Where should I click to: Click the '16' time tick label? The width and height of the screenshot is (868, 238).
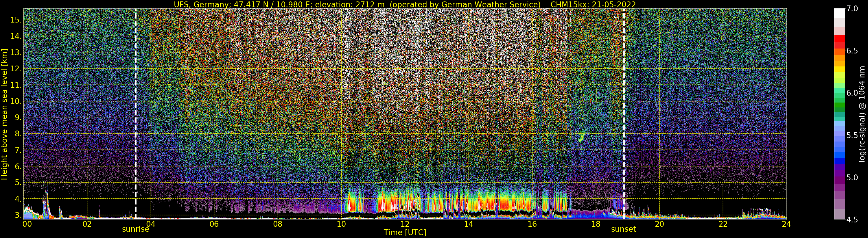point(532,224)
